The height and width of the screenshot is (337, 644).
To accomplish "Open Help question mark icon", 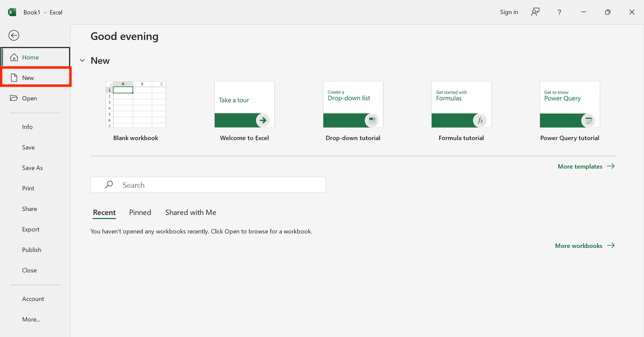I will click(559, 12).
